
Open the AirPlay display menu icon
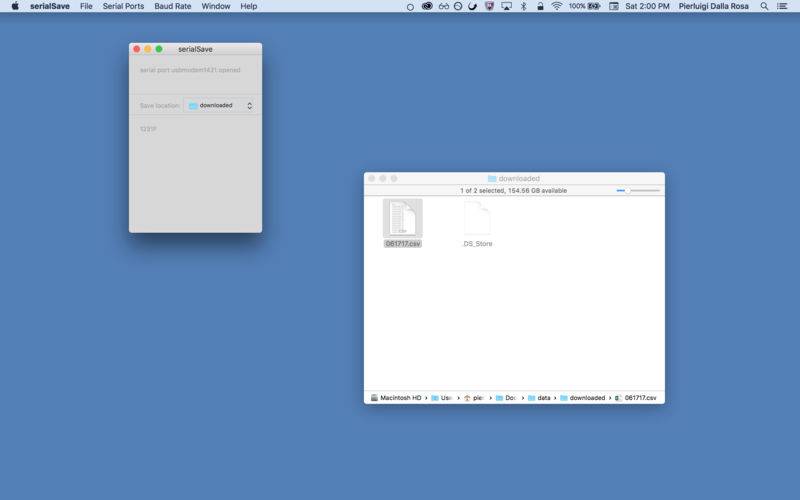pos(506,6)
